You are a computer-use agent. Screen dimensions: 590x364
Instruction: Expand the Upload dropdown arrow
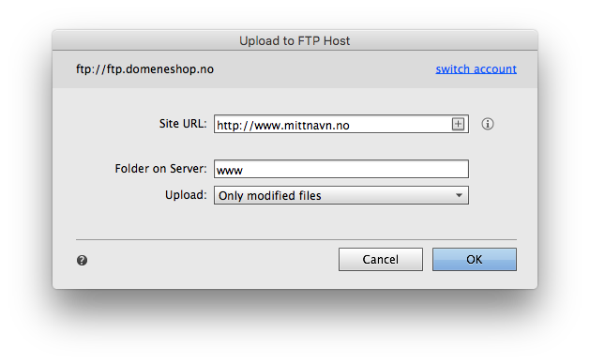click(459, 195)
